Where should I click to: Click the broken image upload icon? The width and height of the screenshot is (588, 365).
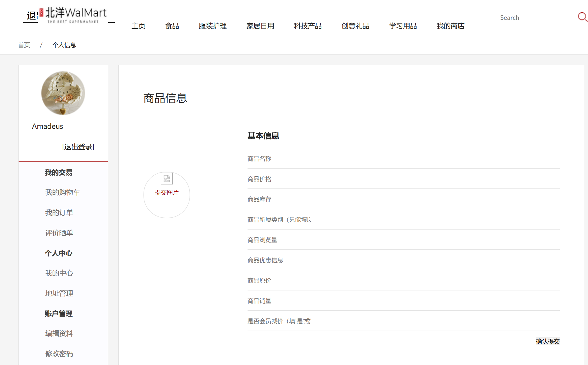coord(167,178)
